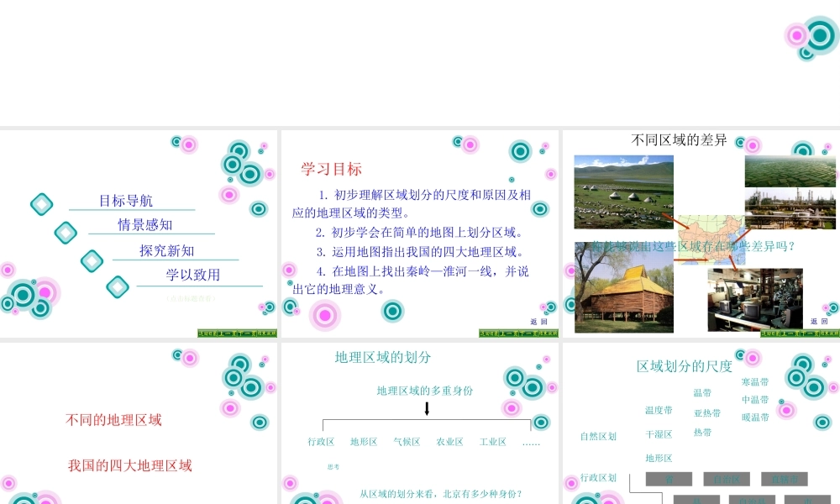Select the small 思考 label
The width and height of the screenshot is (840, 504).
[333, 467]
